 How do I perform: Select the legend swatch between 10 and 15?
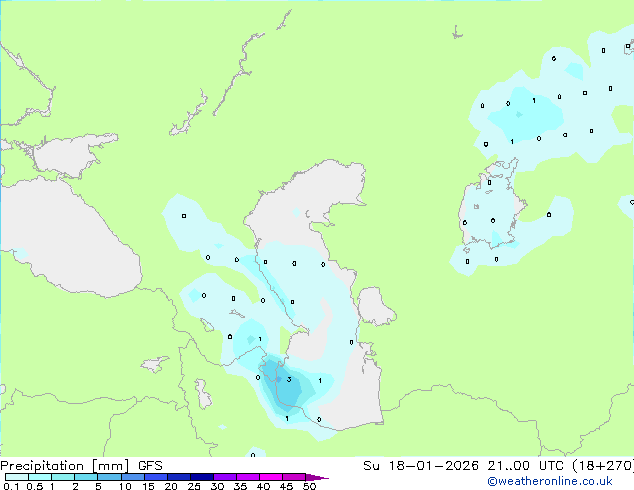pyautogui.click(x=132, y=477)
